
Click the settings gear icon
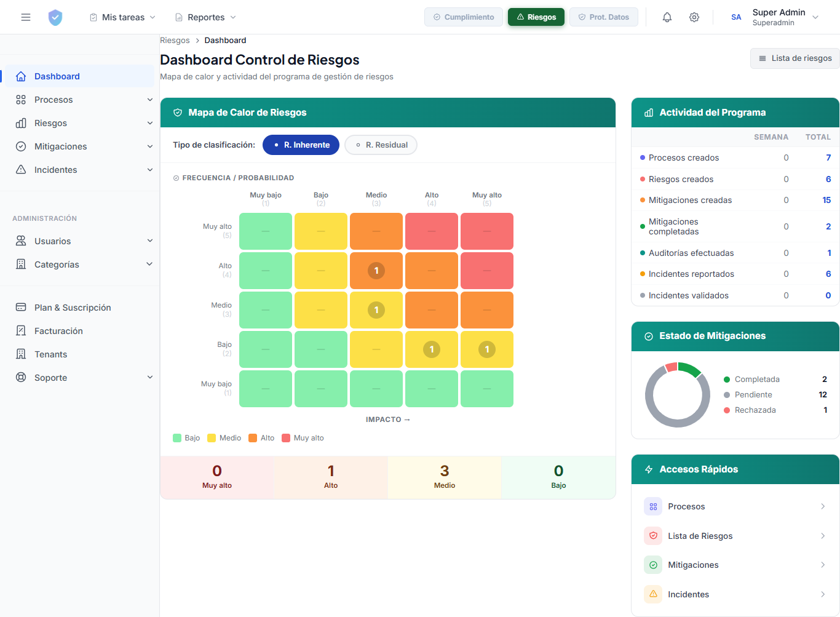pyautogui.click(x=694, y=17)
